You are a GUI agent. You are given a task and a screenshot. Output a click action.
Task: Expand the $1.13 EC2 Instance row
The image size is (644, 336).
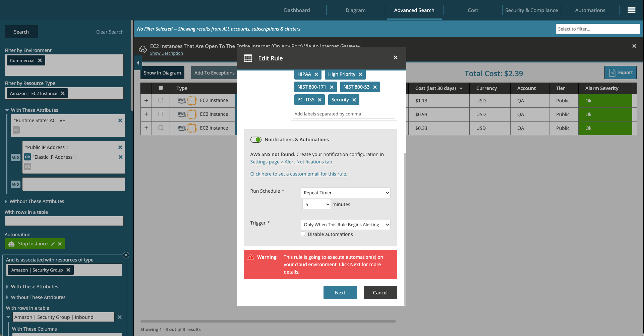146,100
